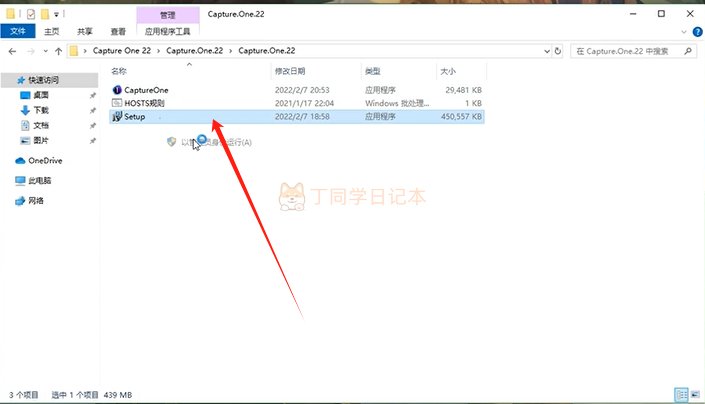Image resolution: width=705 pixels, height=404 pixels.
Task: Click the Setup file size 450,557 KB
Action: [461, 116]
